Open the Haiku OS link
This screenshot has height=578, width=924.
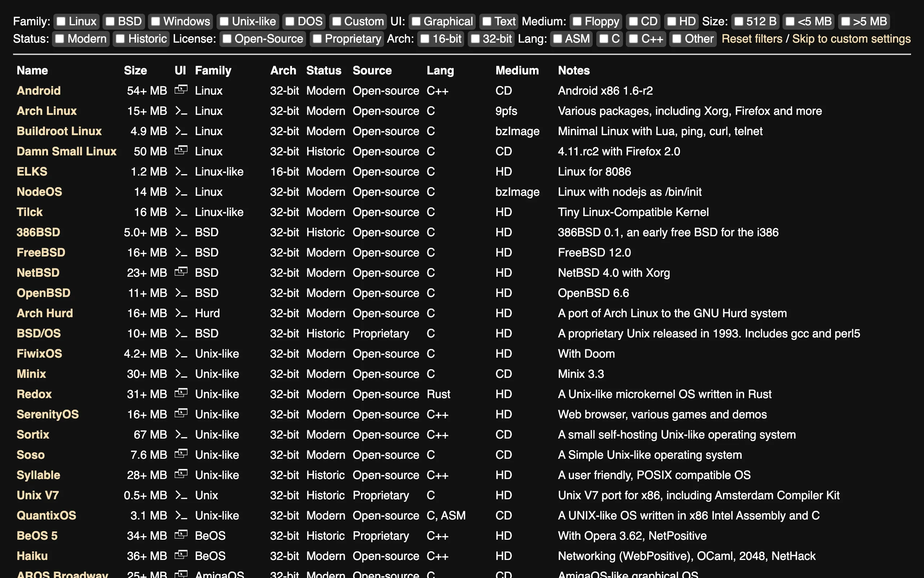tap(32, 556)
